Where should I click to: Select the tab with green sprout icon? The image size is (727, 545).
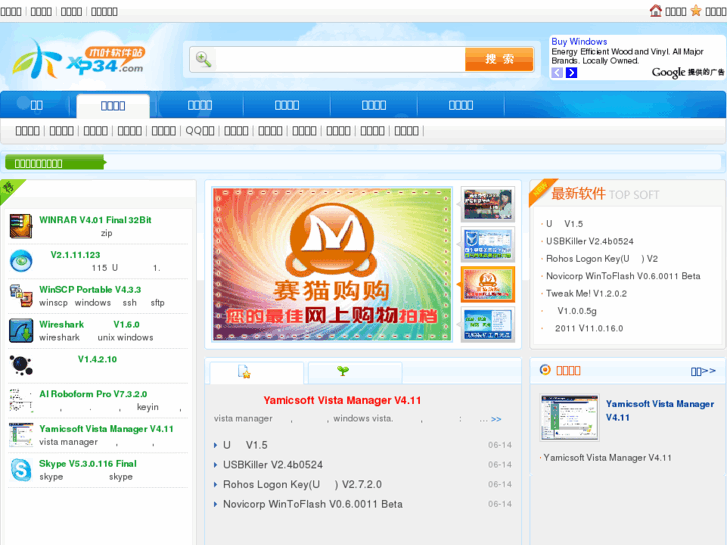(355, 372)
